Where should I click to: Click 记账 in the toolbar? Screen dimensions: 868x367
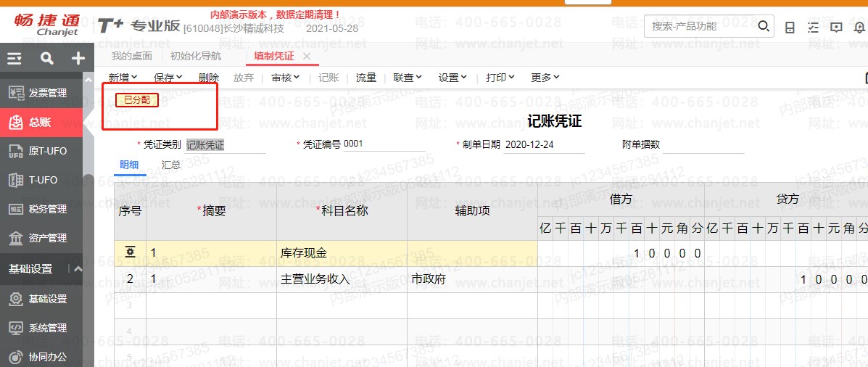click(x=328, y=78)
